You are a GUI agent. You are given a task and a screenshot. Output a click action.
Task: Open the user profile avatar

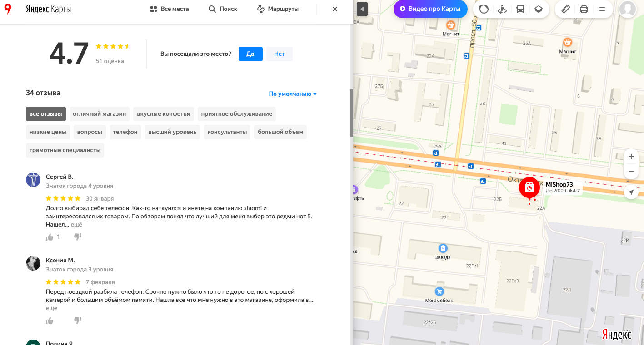(628, 9)
